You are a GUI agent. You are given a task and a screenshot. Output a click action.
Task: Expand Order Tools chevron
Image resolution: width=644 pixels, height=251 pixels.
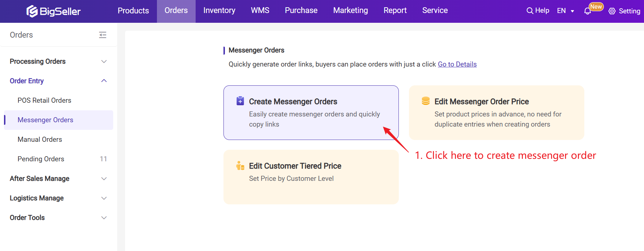click(104, 218)
